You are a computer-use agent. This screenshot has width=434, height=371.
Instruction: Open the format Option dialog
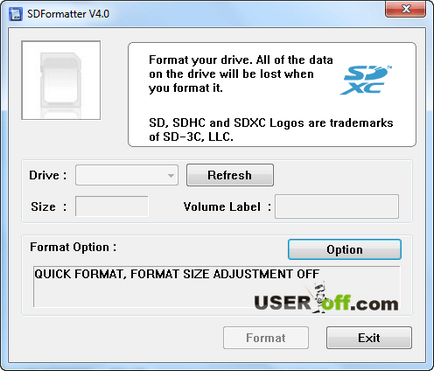344,249
